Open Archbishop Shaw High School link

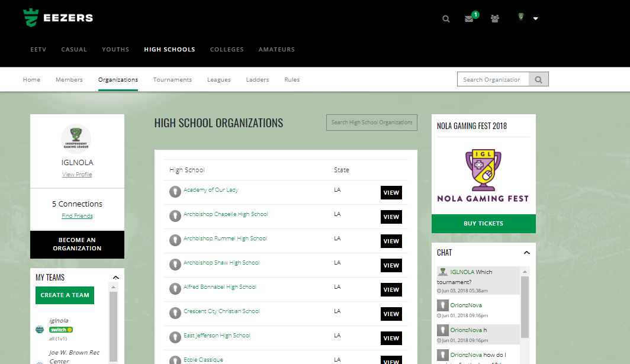[221, 262]
